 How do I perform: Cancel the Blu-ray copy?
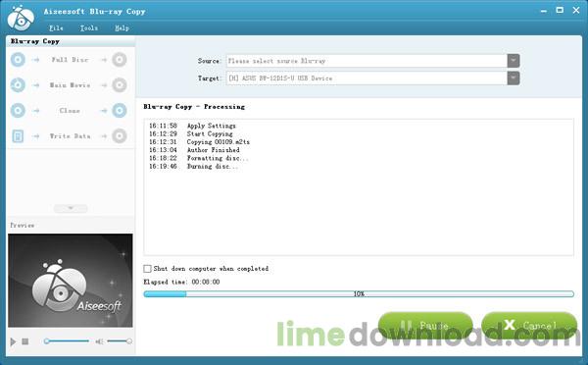529,325
